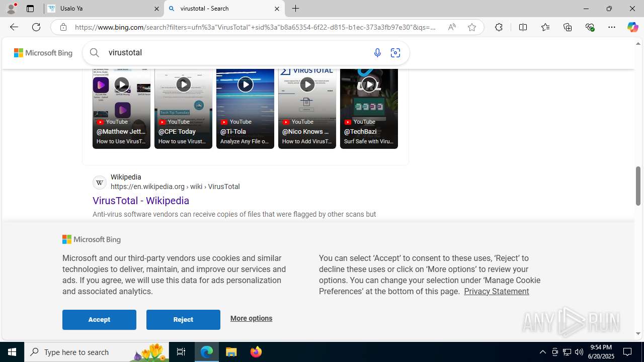This screenshot has width=644, height=362.
Task: Click the en.wikipedia.org URL breadcrumb
Action: (175, 187)
